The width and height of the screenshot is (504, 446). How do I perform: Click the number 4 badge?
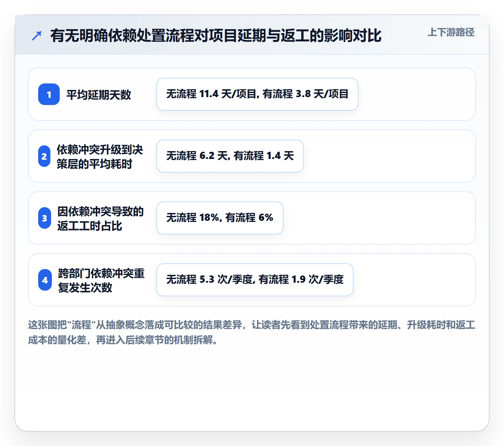tap(45, 280)
